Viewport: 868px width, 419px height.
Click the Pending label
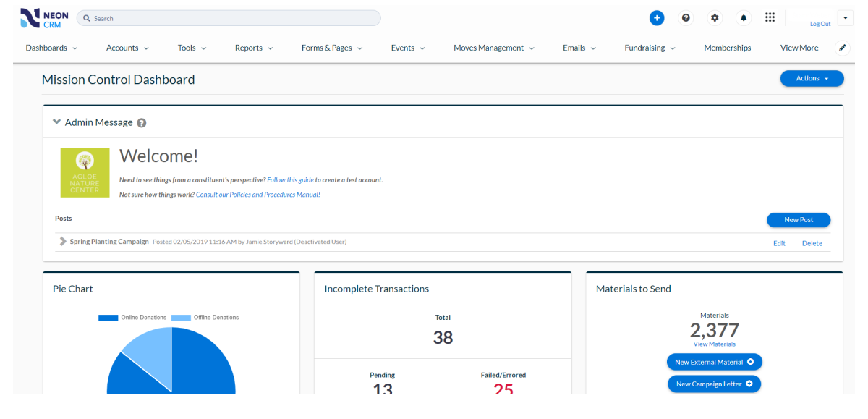coord(383,375)
